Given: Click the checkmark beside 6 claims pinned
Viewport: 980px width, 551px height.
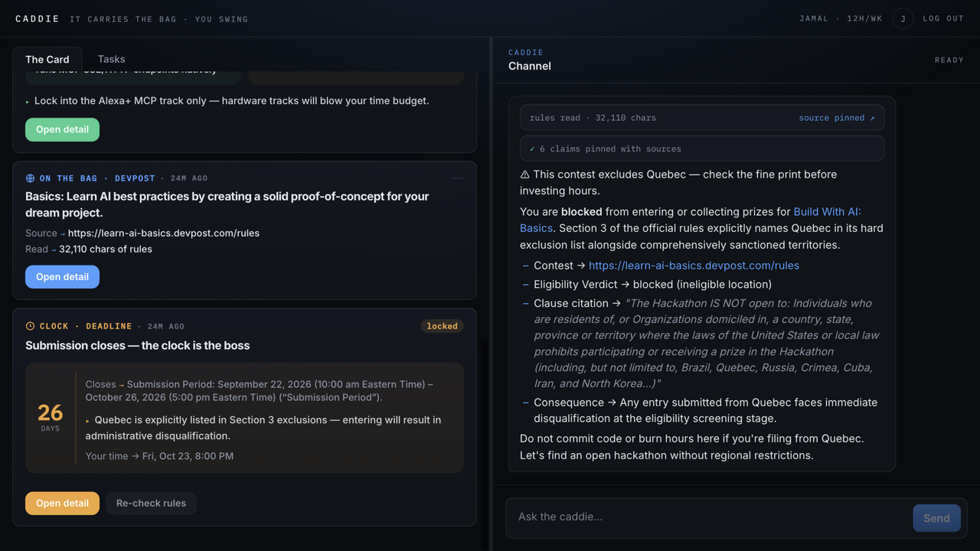Looking at the screenshot, I should [532, 149].
